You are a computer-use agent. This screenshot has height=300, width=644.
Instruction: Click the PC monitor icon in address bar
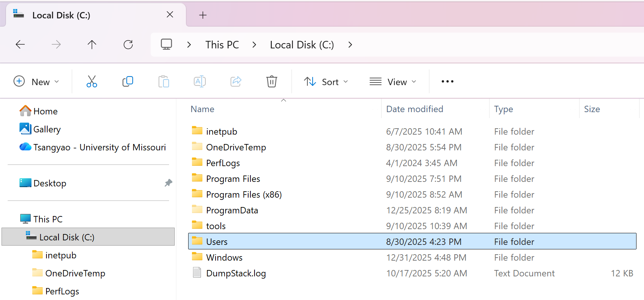[166, 45]
